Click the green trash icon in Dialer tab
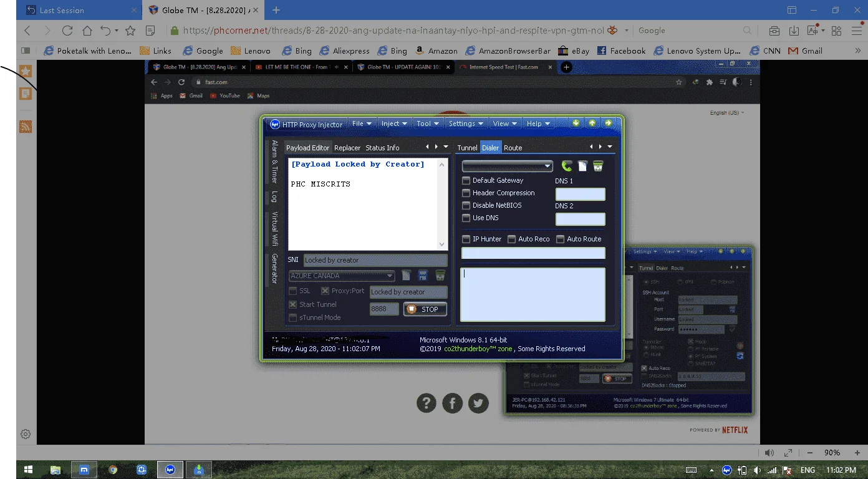Image resolution: width=868 pixels, height=479 pixels. [598, 166]
